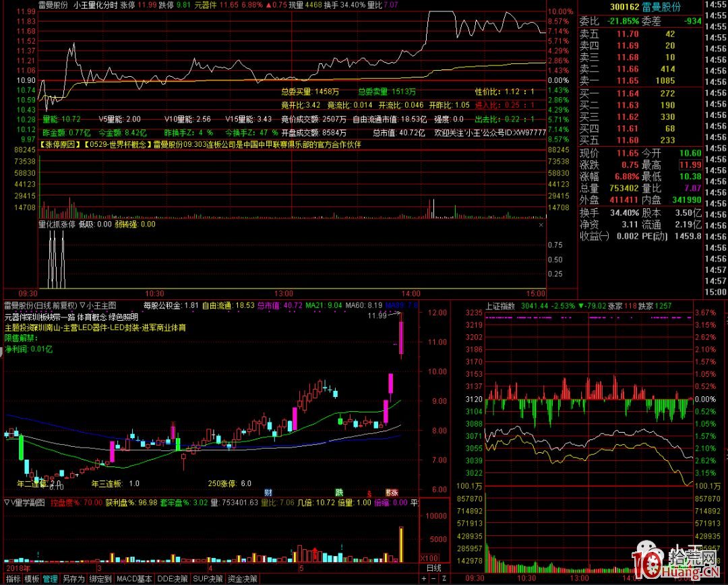Click the 上证指数 index title
The height and width of the screenshot is (585, 728).
pos(500,306)
